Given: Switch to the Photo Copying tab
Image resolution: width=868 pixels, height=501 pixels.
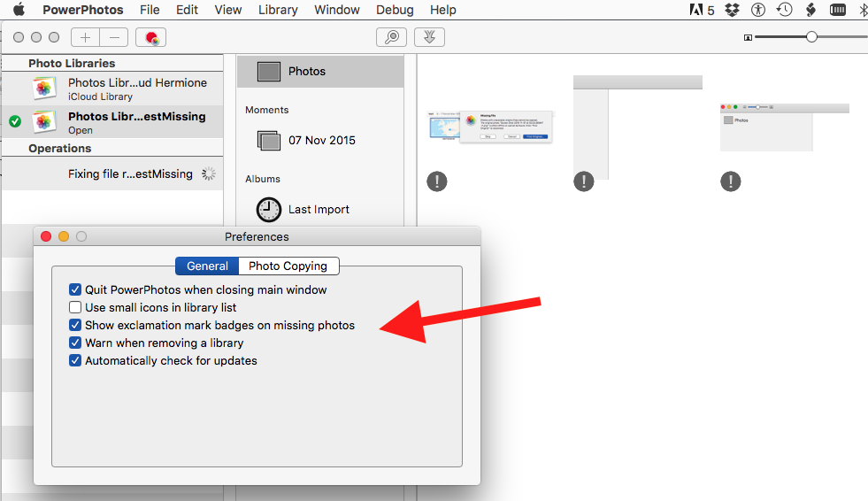Looking at the screenshot, I should [288, 266].
